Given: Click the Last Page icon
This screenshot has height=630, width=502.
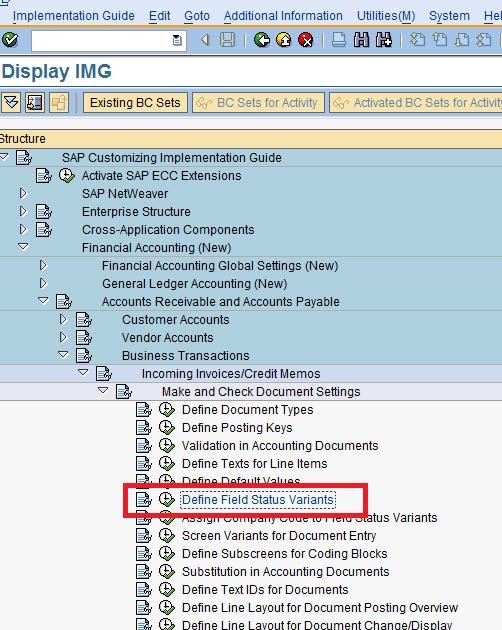Looking at the screenshot, I should point(484,40).
